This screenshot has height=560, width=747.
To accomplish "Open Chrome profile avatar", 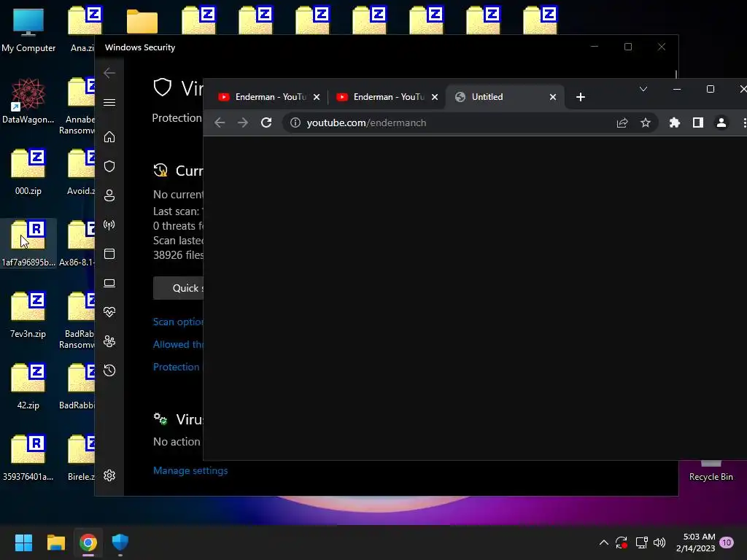I will coord(721,122).
